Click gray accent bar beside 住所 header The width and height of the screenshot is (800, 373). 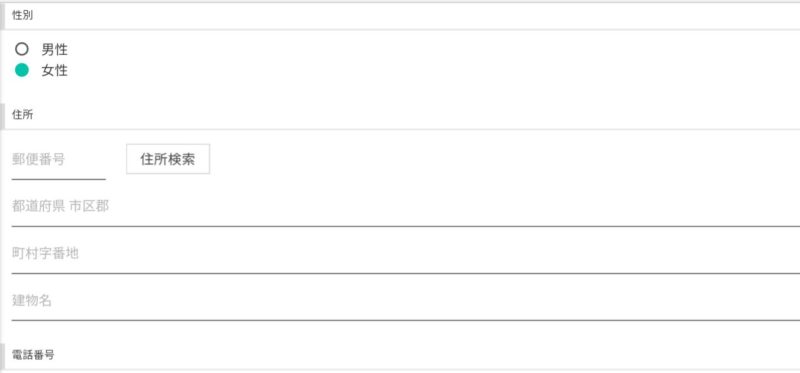(2, 116)
